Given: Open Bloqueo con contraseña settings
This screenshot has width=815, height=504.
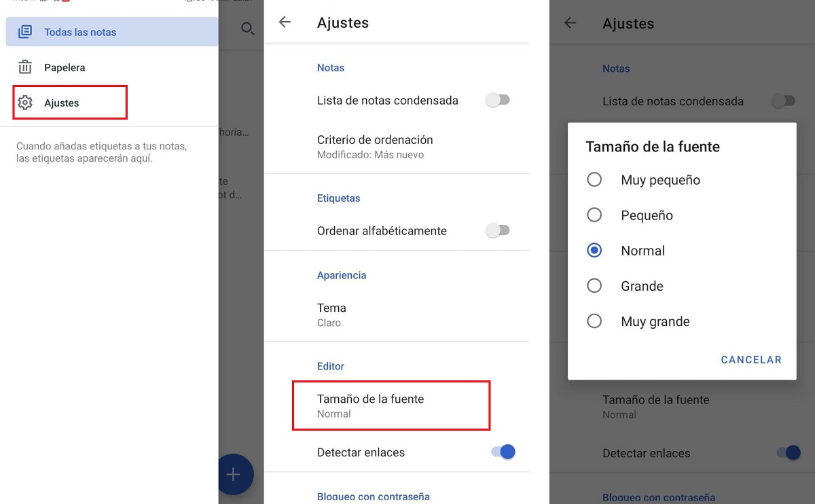Looking at the screenshot, I should click(x=373, y=497).
